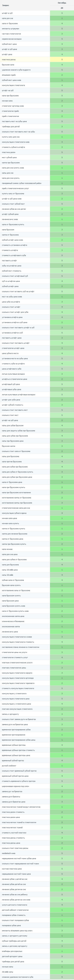The width and height of the screenshot is (74, 980).
Task: Click the column header number 20
Action: click(x=62, y=8)
